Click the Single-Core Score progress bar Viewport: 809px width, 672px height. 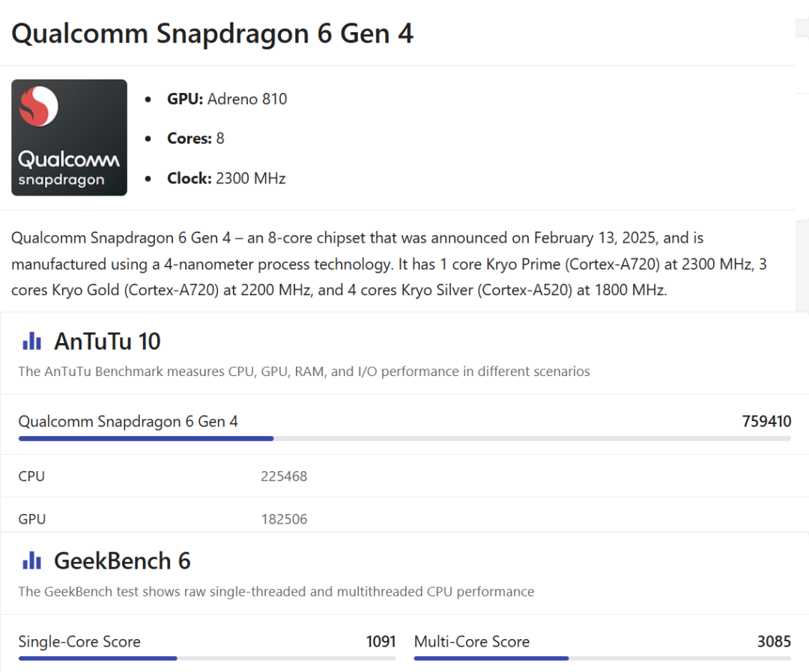pyautogui.click(x=207, y=659)
